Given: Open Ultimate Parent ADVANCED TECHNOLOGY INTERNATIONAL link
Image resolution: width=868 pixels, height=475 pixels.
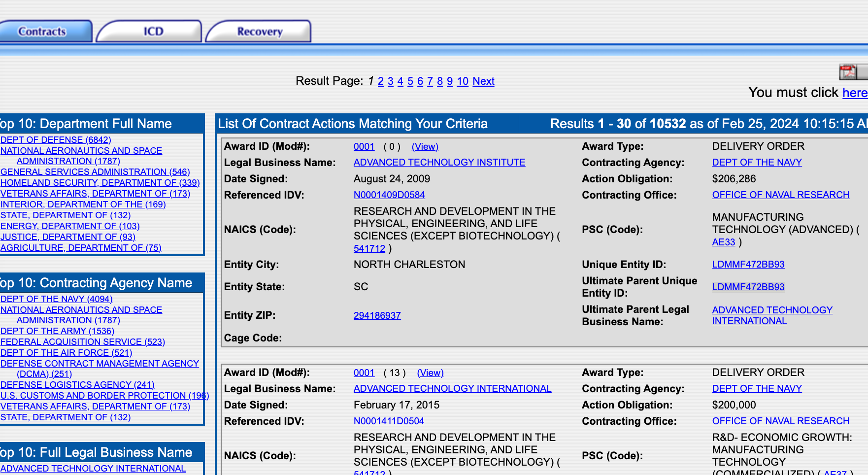Looking at the screenshot, I should pyautogui.click(x=772, y=315).
